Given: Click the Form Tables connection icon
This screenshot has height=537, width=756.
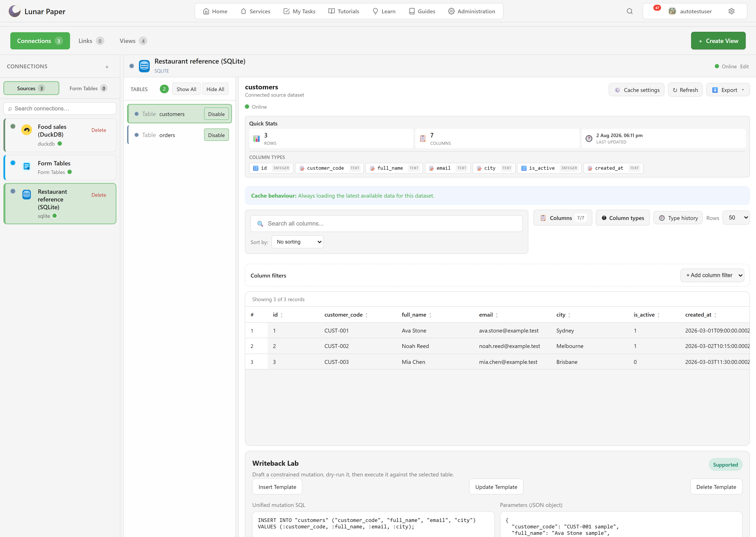Looking at the screenshot, I should click(26, 166).
